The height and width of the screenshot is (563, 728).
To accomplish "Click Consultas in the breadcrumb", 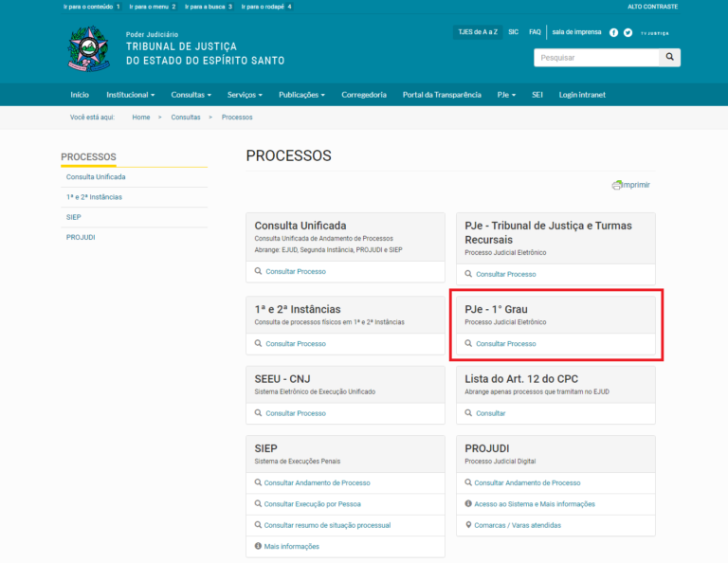I will [186, 118].
